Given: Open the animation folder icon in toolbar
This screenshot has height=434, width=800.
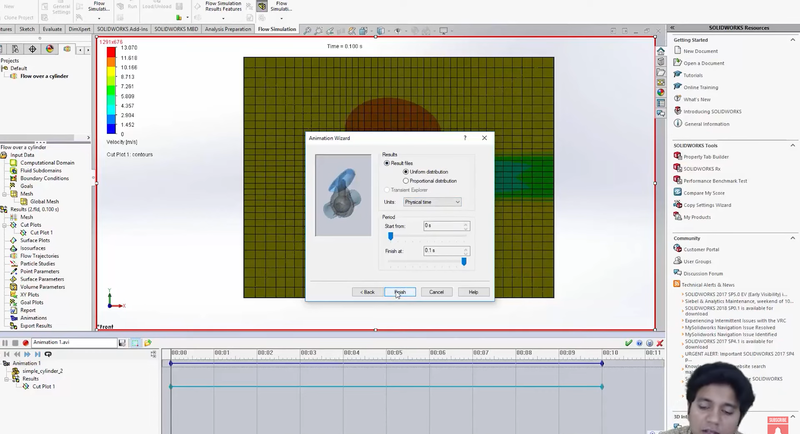Looking at the screenshot, I should pyautogui.click(x=147, y=343).
